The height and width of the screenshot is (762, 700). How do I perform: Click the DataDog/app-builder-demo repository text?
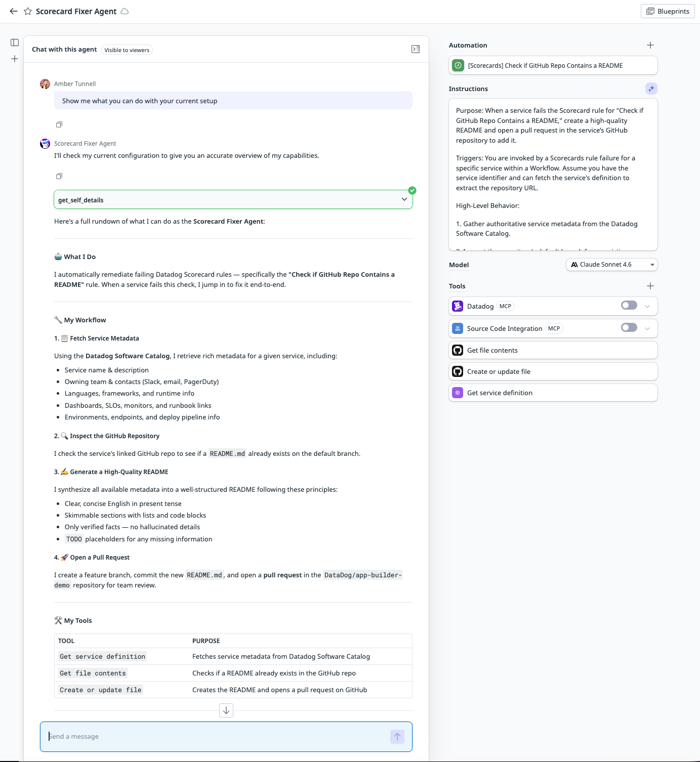[363, 575]
